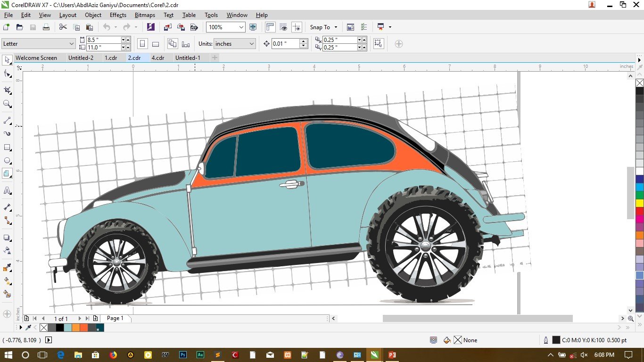Image resolution: width=644 pixels, height=362 pixels.
Task: Toggle Current Page layout button
Action: [x=186, y=44]
